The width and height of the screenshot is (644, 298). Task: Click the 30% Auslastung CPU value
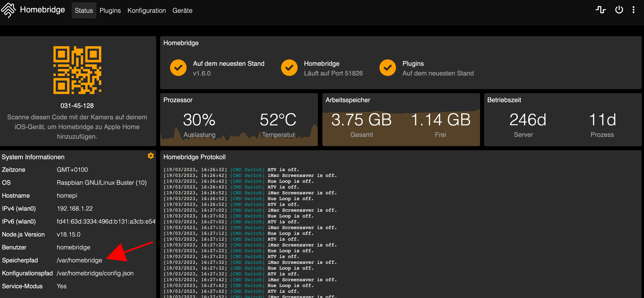[199, 120]
